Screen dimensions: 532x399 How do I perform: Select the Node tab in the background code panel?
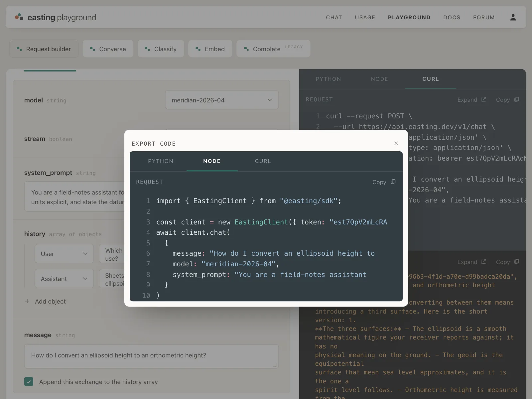379,79
